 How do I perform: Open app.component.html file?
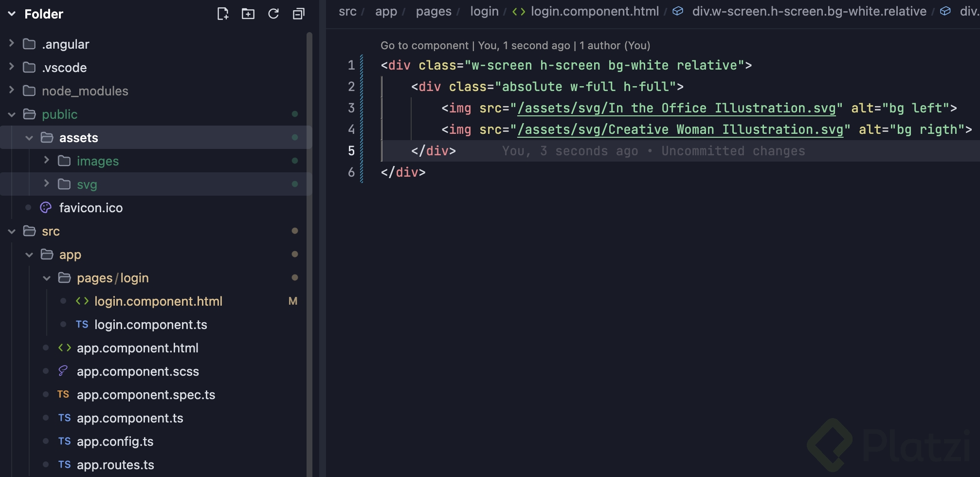tap(138, 348)
